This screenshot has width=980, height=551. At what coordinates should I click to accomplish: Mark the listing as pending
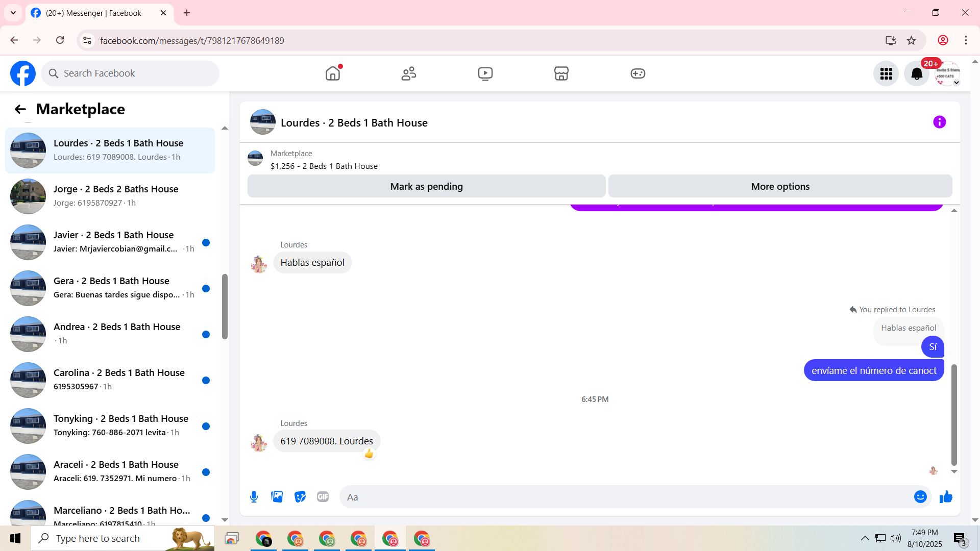(x=426, y=187)
